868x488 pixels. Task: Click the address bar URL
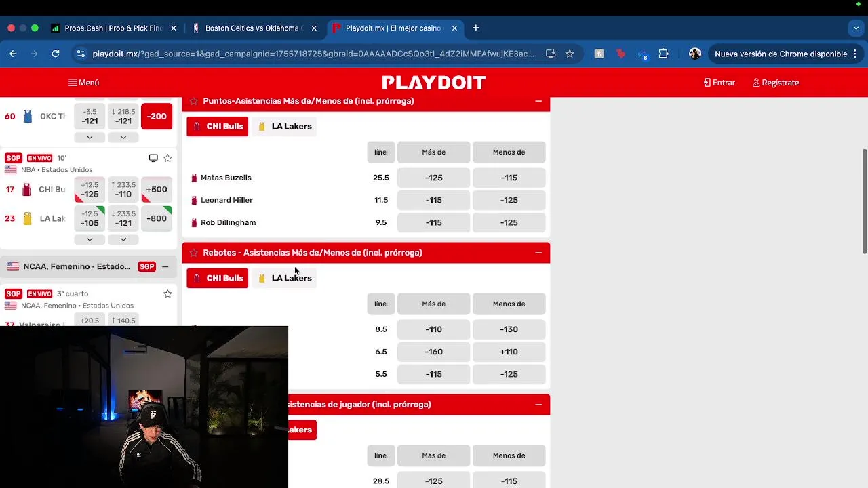pyautogui.click(x=313, y=54)
